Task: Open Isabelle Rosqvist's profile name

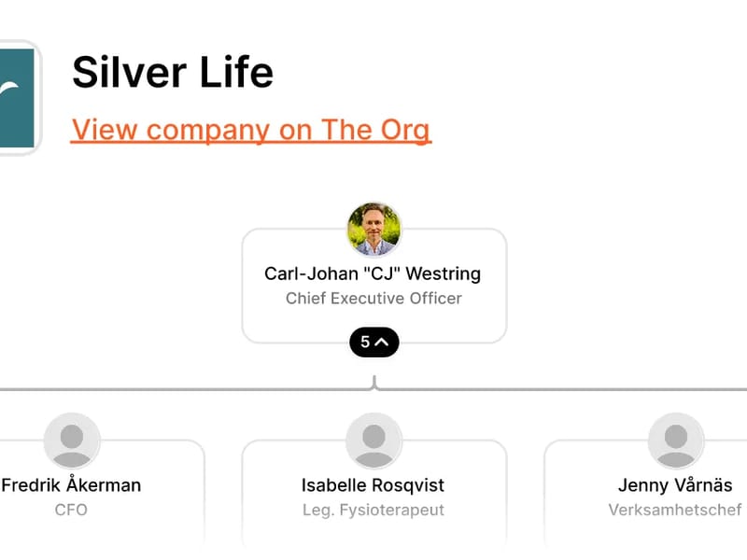Action: coord(373,485)
